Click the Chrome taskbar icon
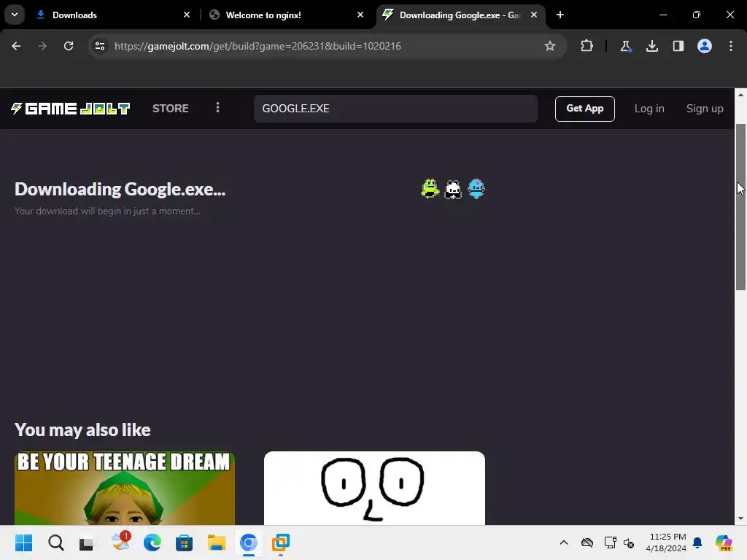This screenshot has width=747, height=560. (249, 542)
